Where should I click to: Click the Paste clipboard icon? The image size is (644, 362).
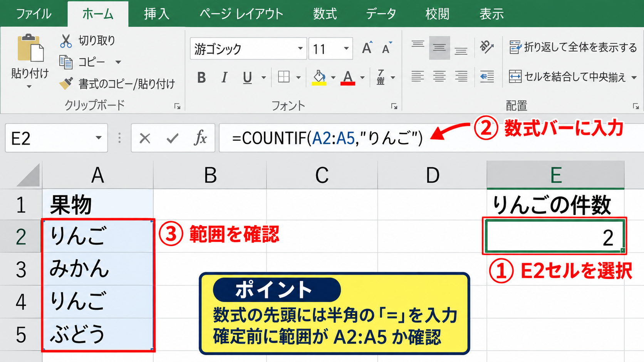tap(30, 48)
